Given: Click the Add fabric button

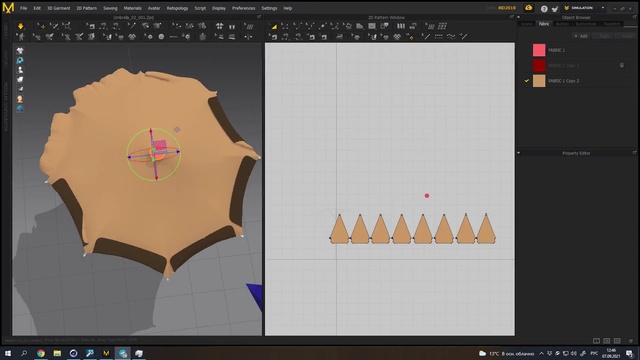Looking at the screenshot, I should [581, 36].
